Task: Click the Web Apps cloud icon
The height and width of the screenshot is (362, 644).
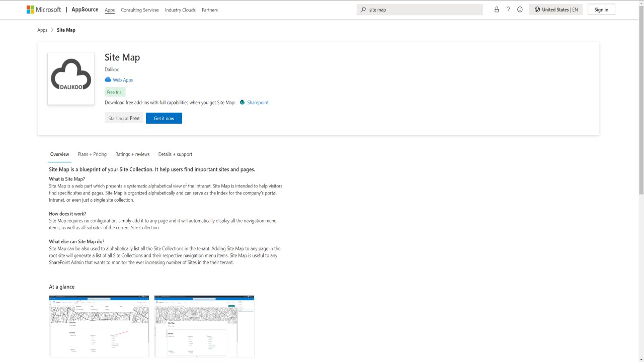Action: (108, 80)
